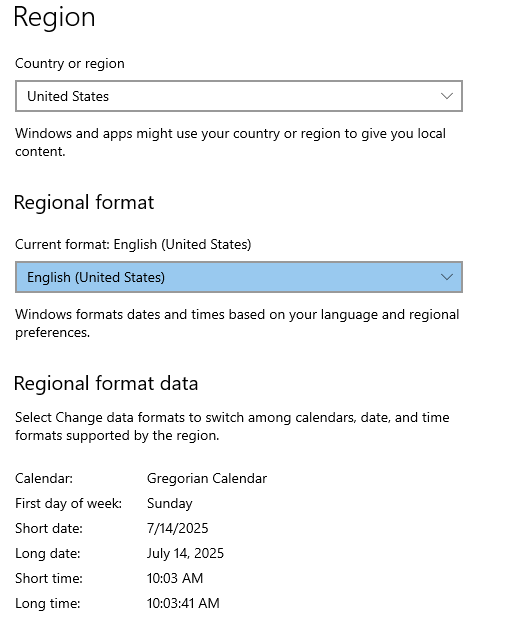Click the Regional format heading
Viewport: 511px width, 621px height.
tap(84, 203)
